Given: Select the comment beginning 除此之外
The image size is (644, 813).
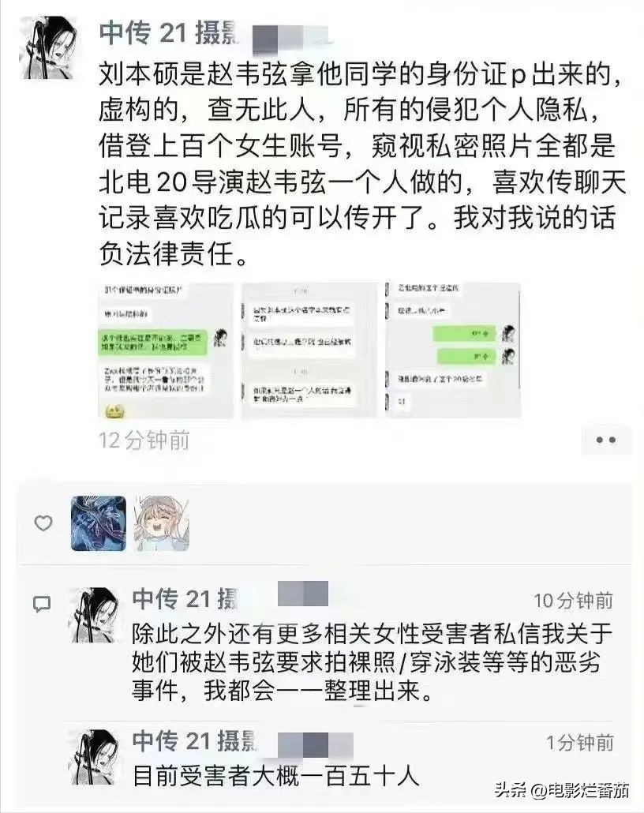Looking at the screenshot, I should pyautogui.click(x=373, y=662).
